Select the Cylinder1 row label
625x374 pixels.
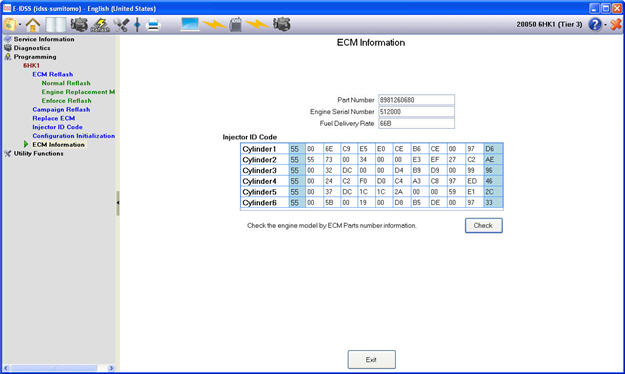pyautogui.click(x=259, y=149)
